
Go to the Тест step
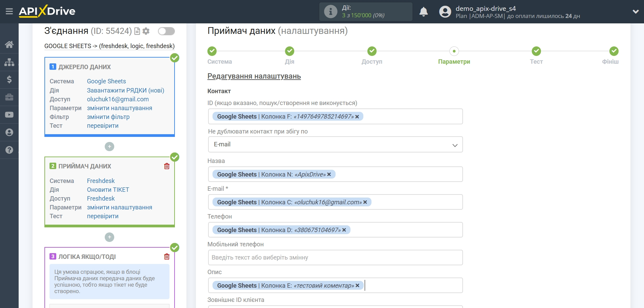536,51
